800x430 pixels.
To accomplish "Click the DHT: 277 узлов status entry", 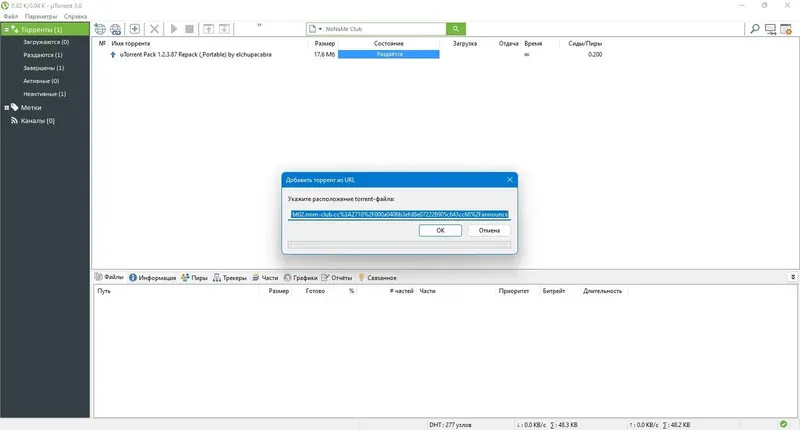I will (451, 424).
